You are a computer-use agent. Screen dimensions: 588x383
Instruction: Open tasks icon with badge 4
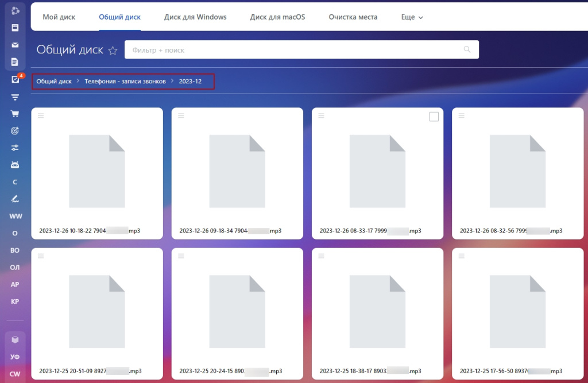click(15, 80)
